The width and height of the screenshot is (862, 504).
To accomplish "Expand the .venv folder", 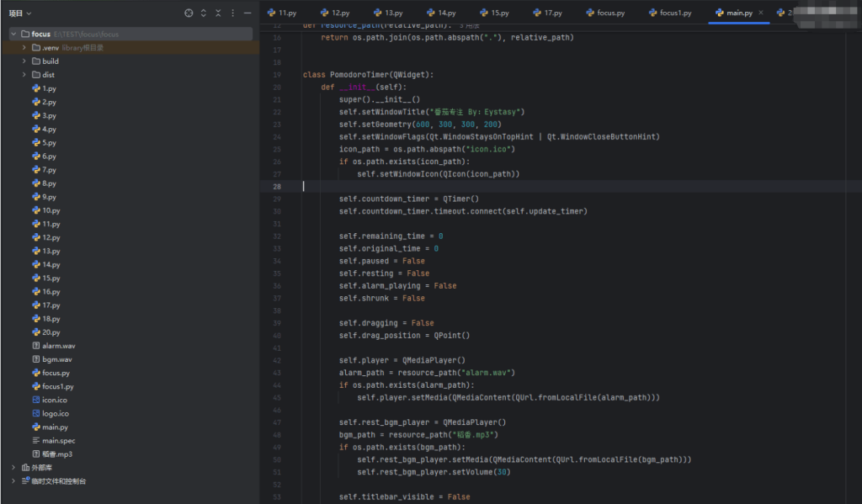I will coord(24,48).
